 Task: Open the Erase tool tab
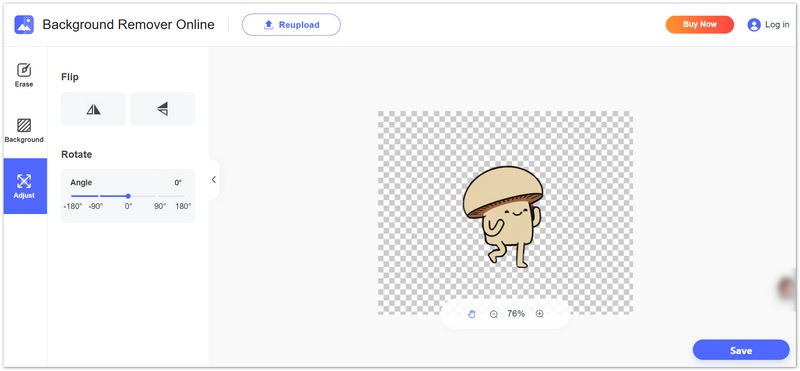point(24,75)
